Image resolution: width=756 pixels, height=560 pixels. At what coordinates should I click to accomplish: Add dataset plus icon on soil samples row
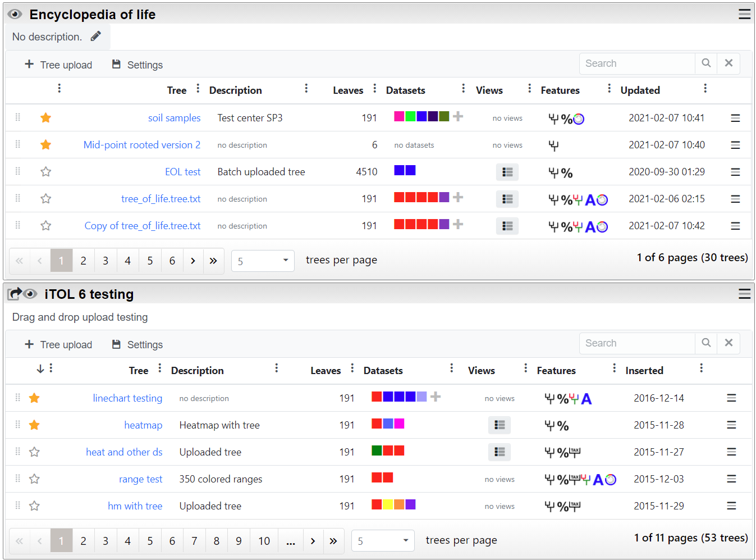tap(458, 116)
